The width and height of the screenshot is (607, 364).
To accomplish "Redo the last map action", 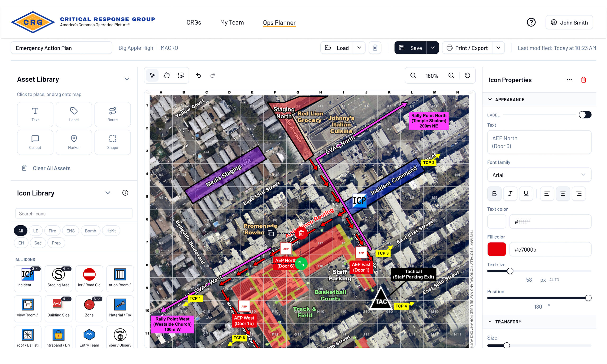I will click(x=213, y=76).
